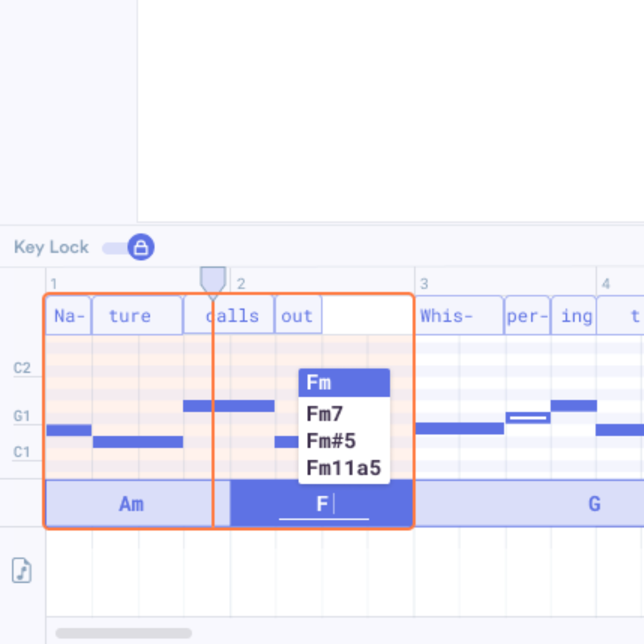Click the "out" lyric box
644x644 pixels.
click(298, 315)
